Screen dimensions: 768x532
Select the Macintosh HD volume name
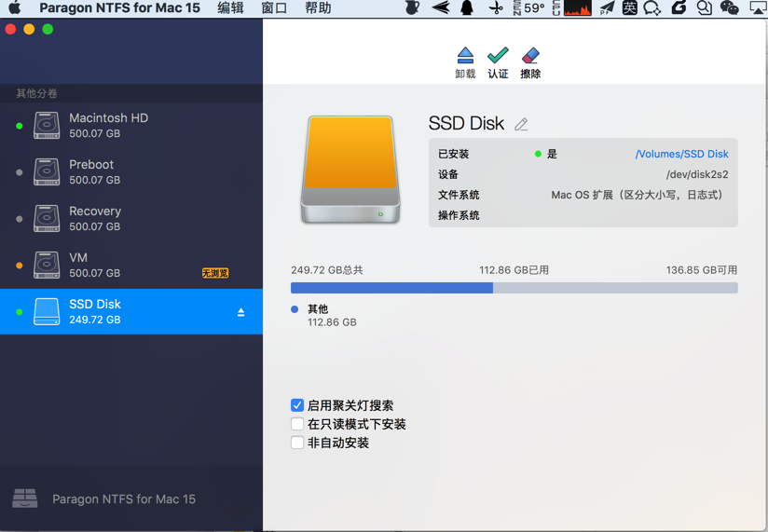[x=109, y=118]
